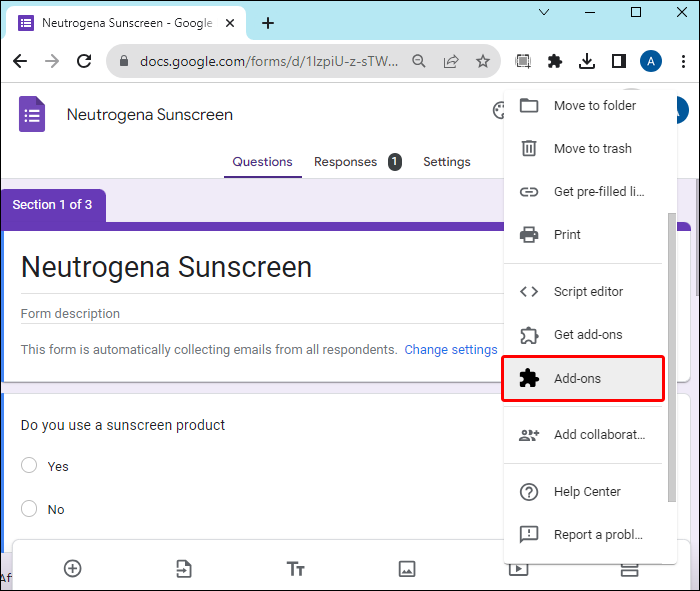
Task: Switch to the Responses tab
Action: 346,162
